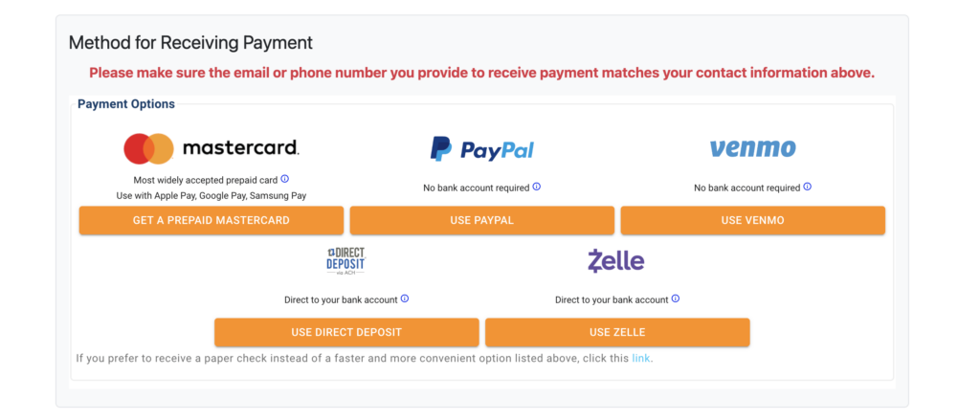Click the Direct Deposit logo
Viewport: 980px width, 420px height.
345,260
